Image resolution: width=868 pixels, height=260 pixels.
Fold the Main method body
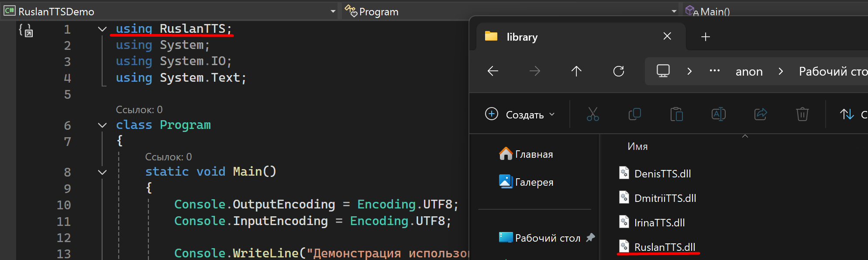pos(102,172)
